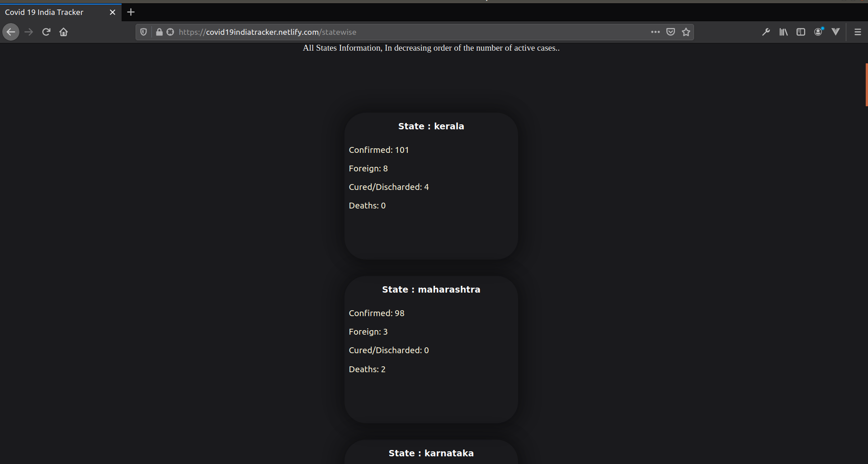The width and height of the screenshot is (868, 464).
Task: Click the vertical scrollbar thumb
Action: pos(866,85)
